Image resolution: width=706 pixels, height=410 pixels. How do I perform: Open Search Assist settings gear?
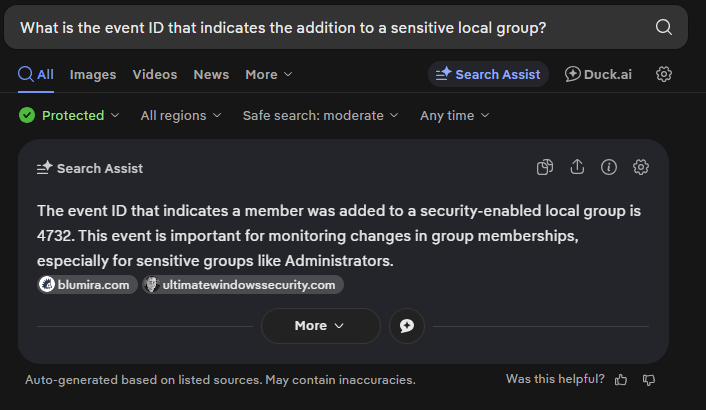click(x=641, y=167)
